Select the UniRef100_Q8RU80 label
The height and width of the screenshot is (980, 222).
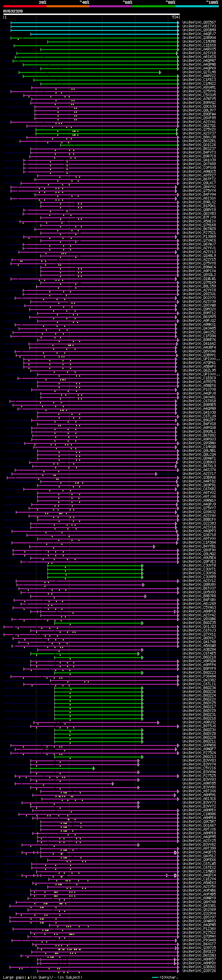click(199, 585)
